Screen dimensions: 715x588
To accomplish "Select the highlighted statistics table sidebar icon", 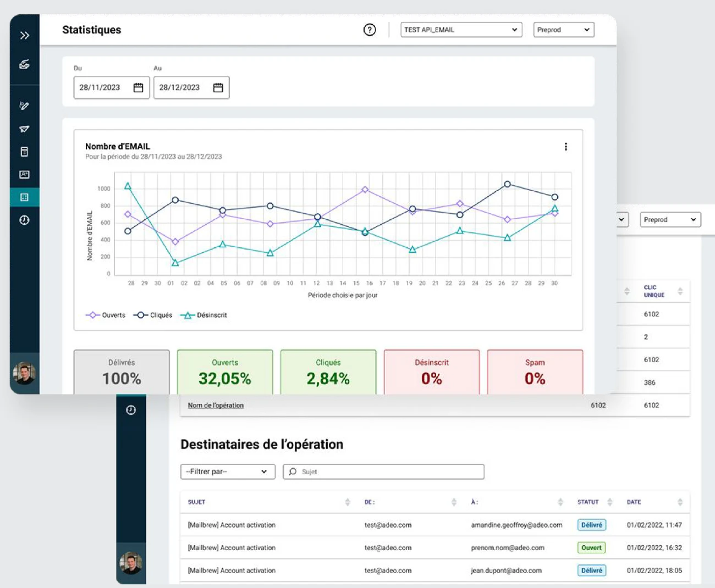I will (24, 197).
